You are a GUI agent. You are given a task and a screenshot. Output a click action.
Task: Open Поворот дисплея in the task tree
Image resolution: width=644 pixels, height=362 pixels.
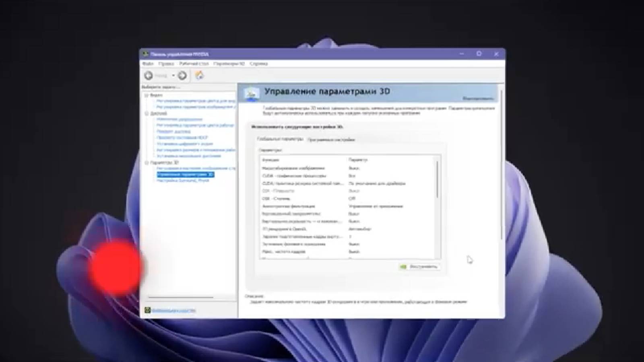click(173, 132)
